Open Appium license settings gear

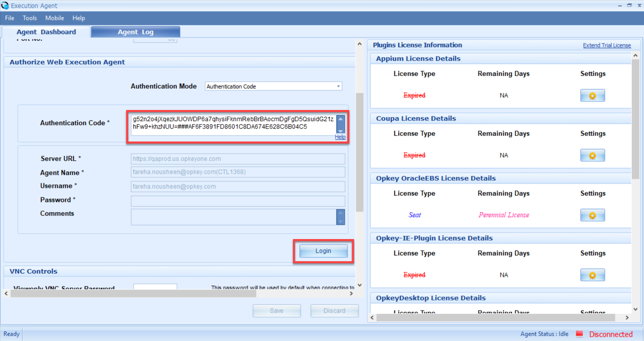[592, 96]
